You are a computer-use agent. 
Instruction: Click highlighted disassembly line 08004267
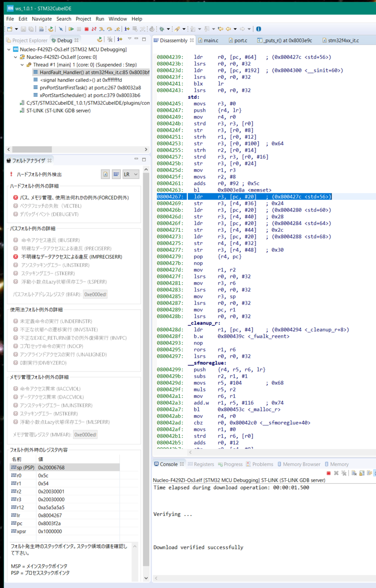(244, 196)
